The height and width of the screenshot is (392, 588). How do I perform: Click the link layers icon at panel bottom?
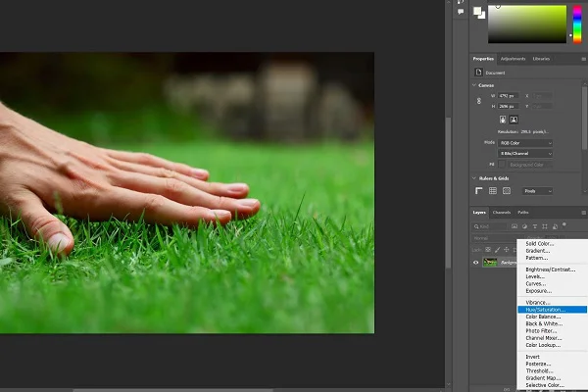tap(507, 389)
